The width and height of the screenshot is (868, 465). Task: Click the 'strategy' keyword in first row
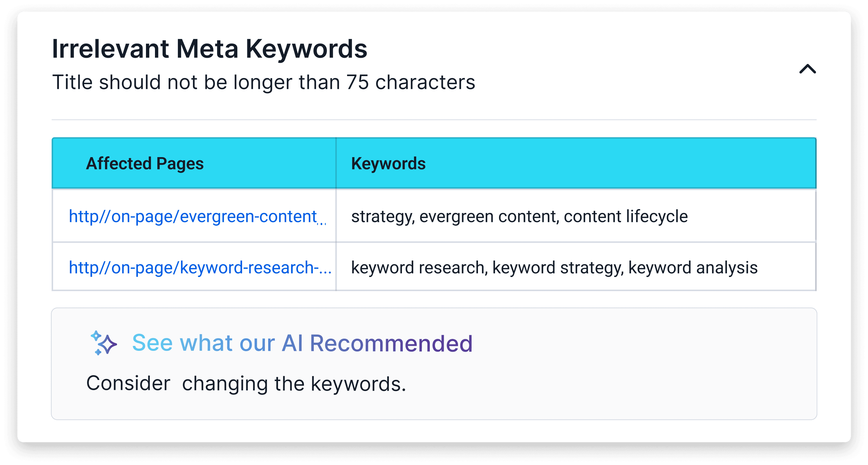tap(382, 216)
